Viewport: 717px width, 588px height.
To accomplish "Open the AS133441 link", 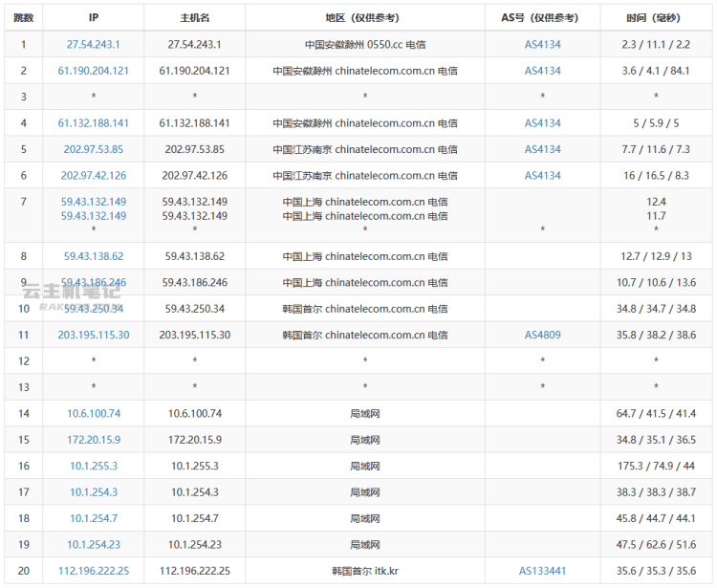I will (x=542, y=571).
